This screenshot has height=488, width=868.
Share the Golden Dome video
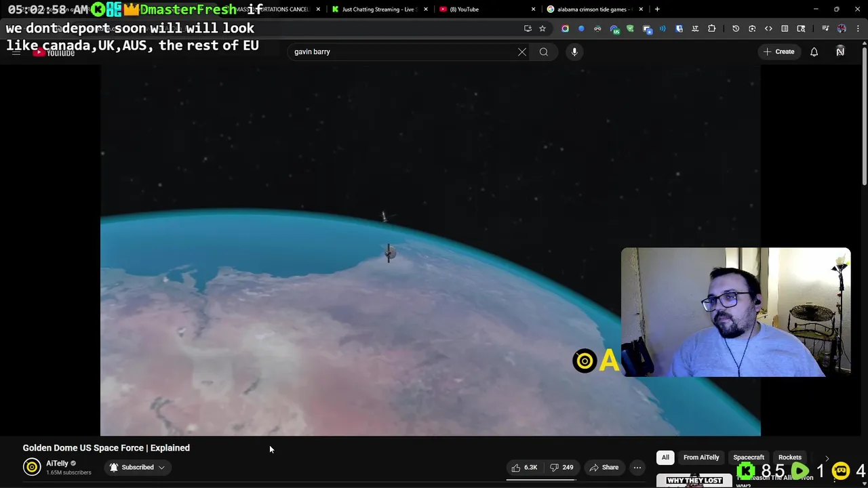(604, 467)
